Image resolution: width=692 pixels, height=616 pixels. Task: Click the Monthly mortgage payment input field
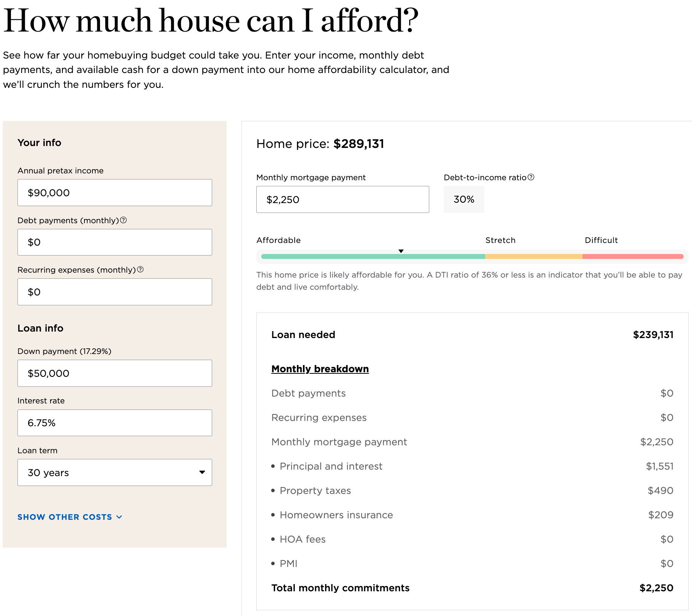click(343, 200)
